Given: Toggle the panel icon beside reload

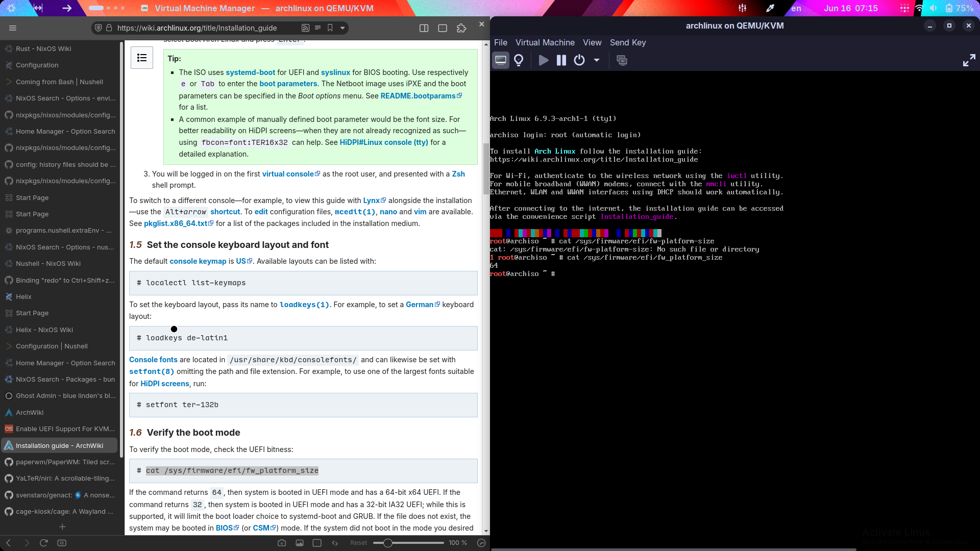Looking at the screenshot, I should (x=62, y=543).
